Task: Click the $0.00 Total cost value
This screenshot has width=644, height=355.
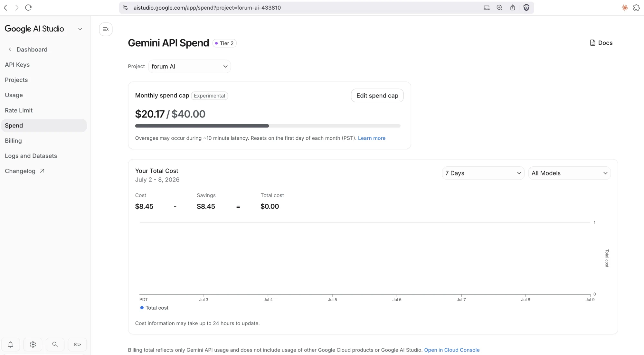Action: point(270,206)
